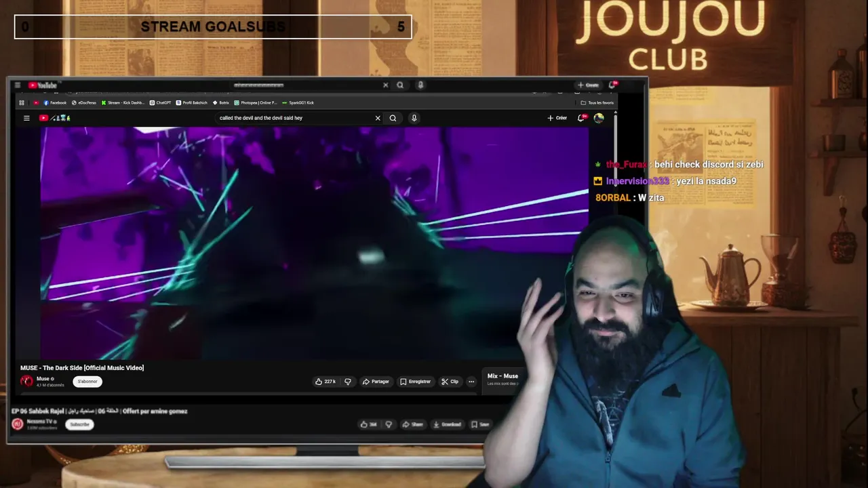Open the account avatar menu
Screen dimensions: 868x488
click(x=599, y=118)
